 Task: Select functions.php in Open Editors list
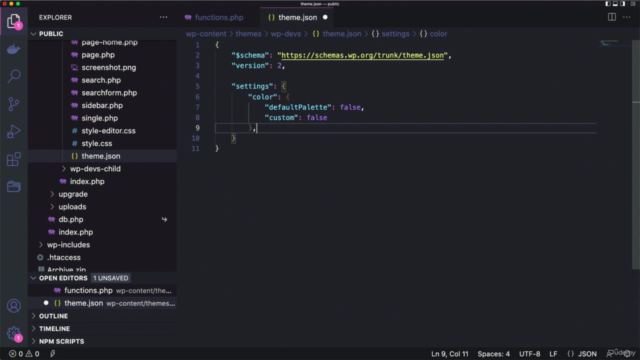pyautogui.click(x=102, y=291)
